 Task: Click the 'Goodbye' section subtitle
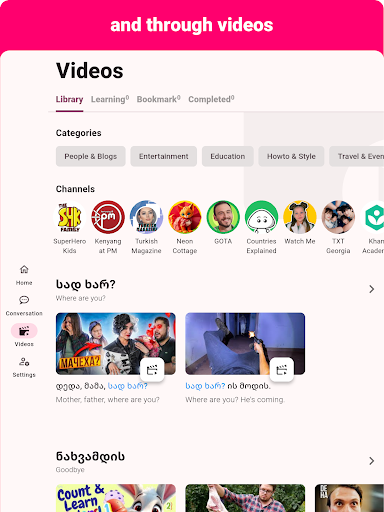[x=70, y=470]
